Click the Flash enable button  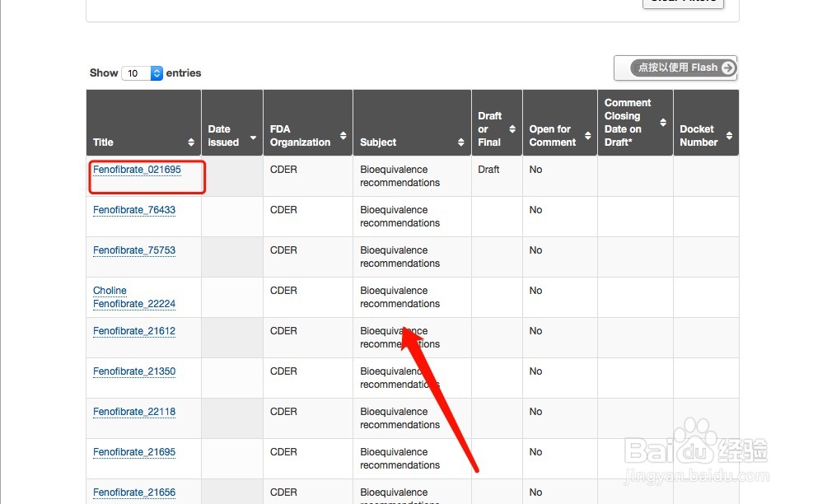(x=676, y=68)
